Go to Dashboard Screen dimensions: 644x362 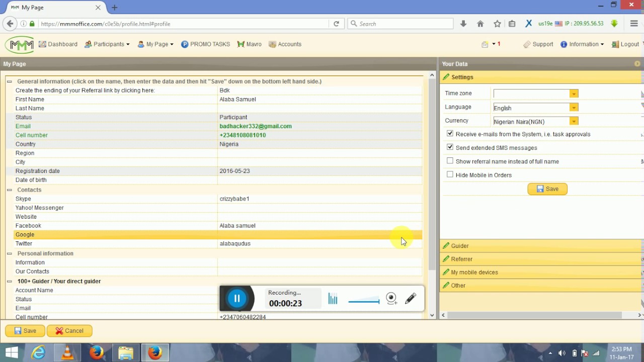click(x=58, y=44)
